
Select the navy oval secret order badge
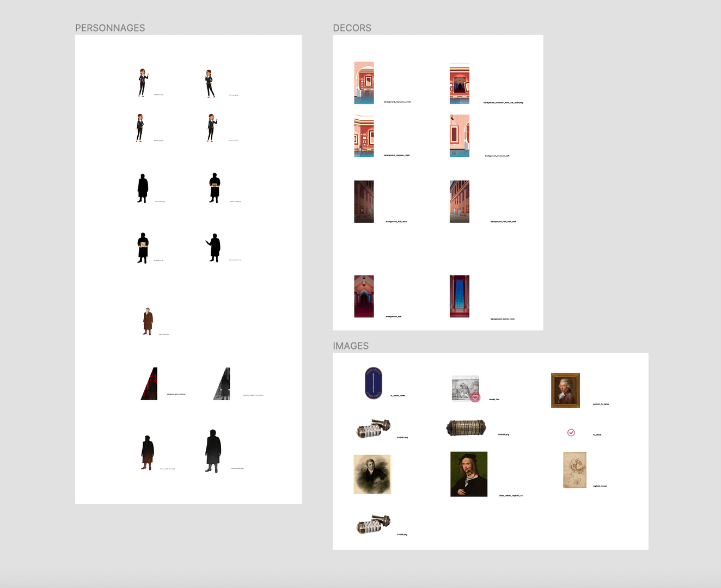374,383
